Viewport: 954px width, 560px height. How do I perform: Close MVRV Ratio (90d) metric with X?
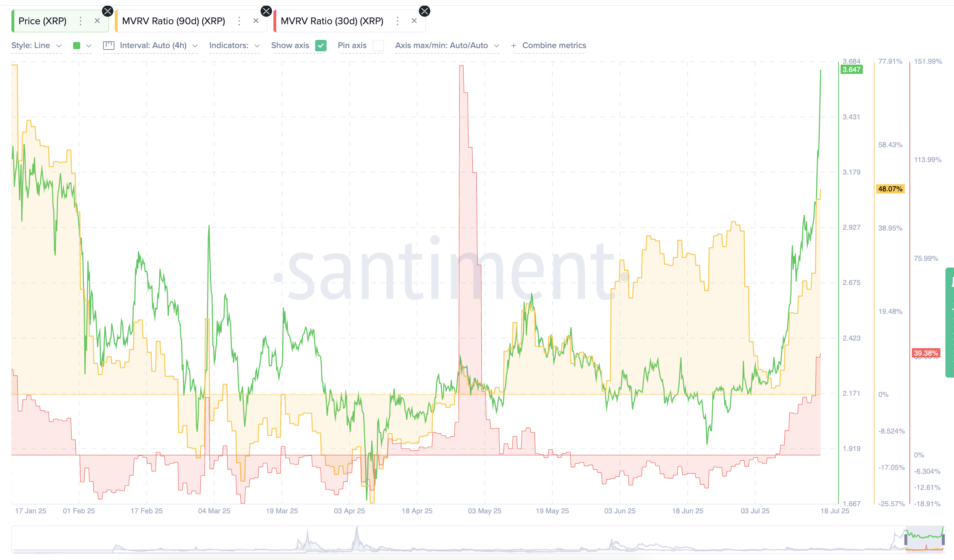coord(256,21)
